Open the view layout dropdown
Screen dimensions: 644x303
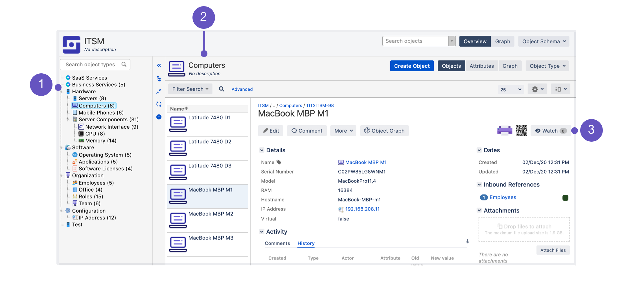click(560, 89)
